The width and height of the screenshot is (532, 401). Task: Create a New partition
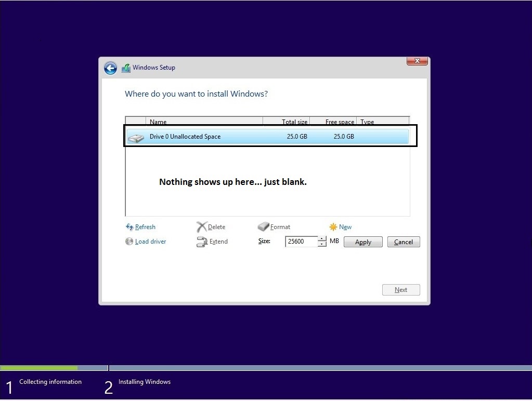click(345, 227)
